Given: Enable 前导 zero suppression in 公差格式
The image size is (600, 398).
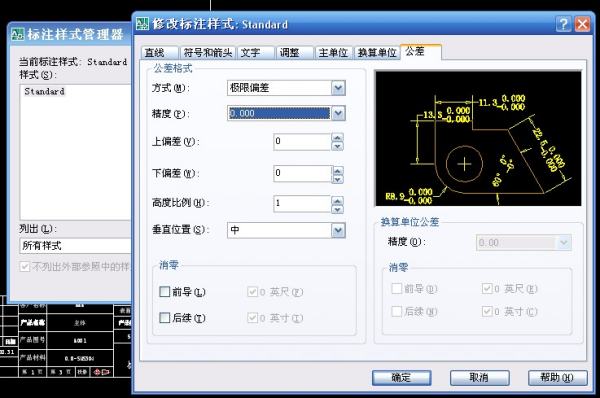Looking at the screenshot, I should 165,292.
